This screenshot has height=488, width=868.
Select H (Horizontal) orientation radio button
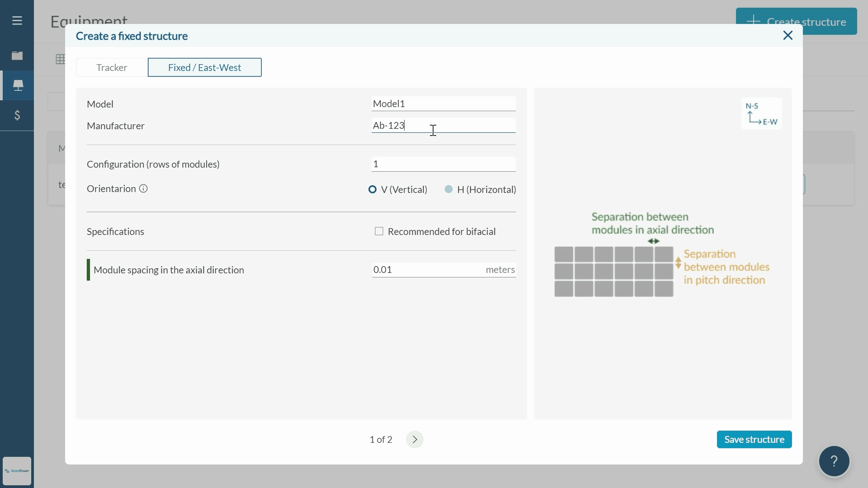pos(449,189)
